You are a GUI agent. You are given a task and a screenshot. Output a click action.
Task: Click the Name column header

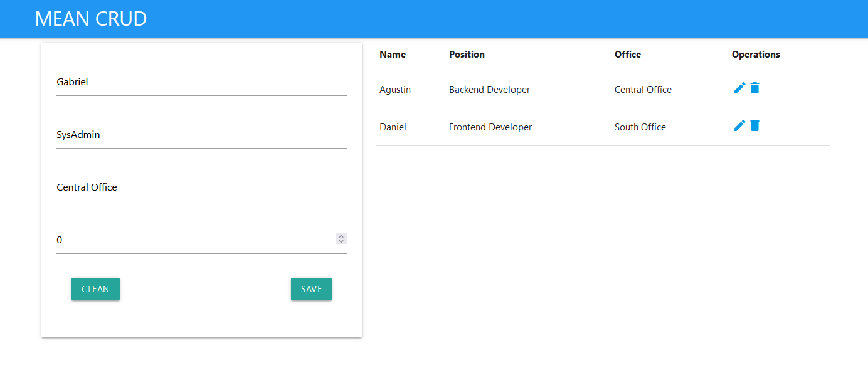pos(392,55)
